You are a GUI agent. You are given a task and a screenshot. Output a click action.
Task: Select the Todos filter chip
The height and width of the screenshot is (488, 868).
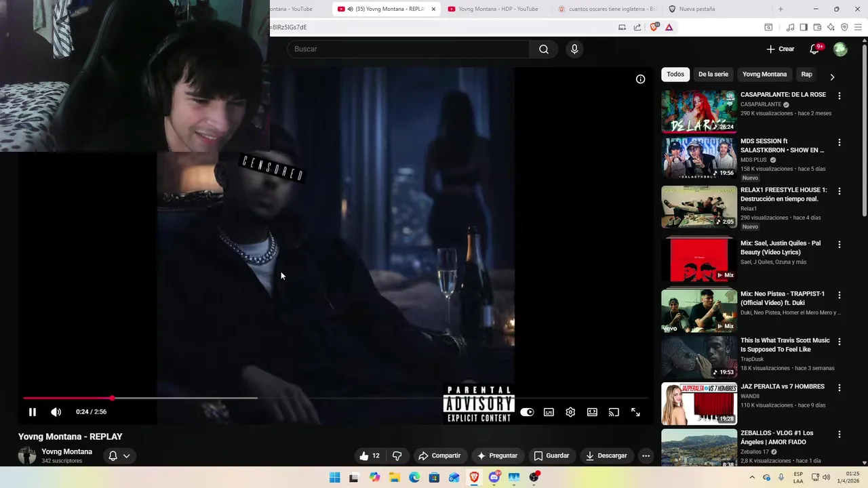(x=675, y=75)
